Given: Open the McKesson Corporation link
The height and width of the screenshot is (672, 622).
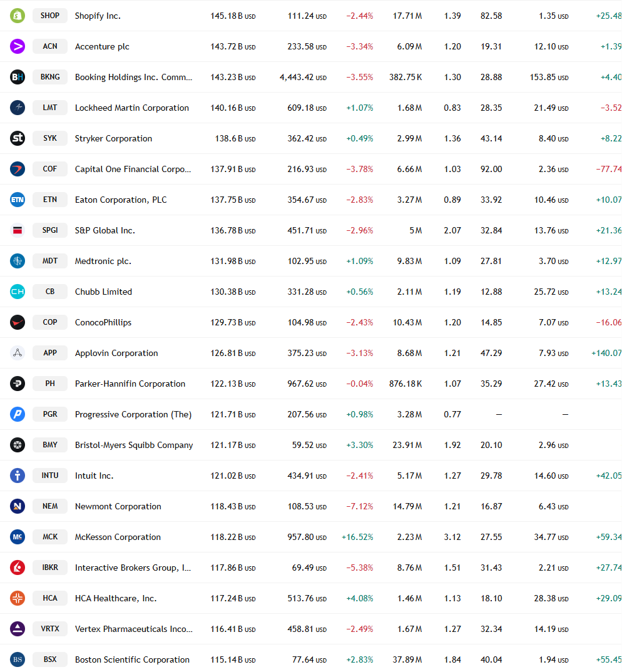Looking at the screenshot, I should click(x=118, y=537).
